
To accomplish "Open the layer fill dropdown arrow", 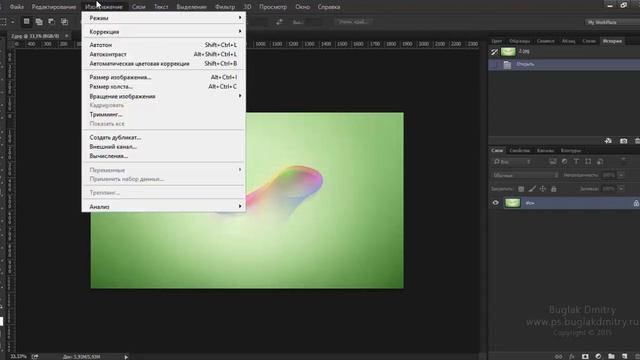I will [x=621, y=189].
